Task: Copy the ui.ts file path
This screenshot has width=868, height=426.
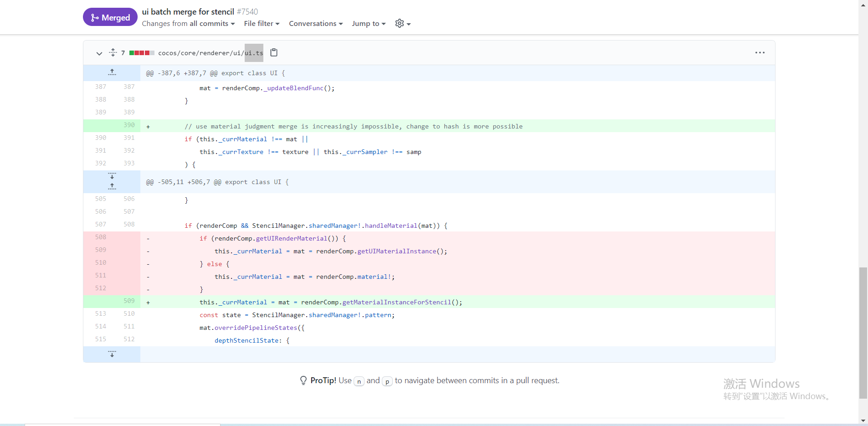Action: click(x=274, y=52)
